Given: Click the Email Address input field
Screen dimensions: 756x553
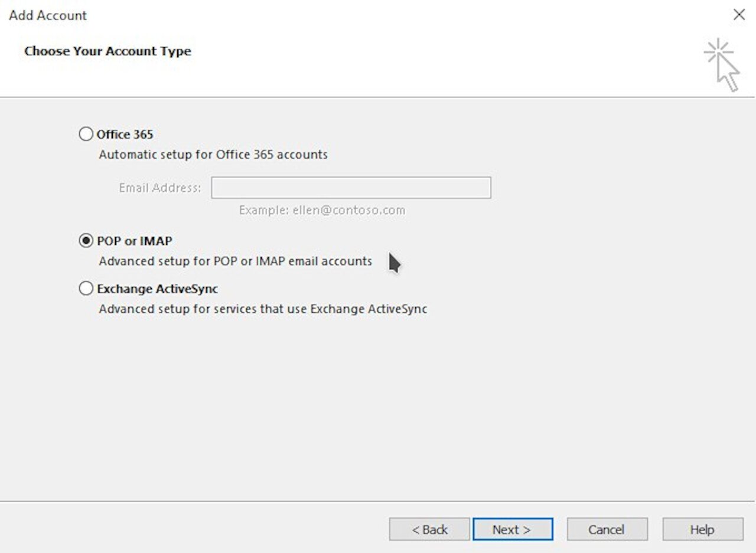Looking at the screenshot, I should pos(351,188).
